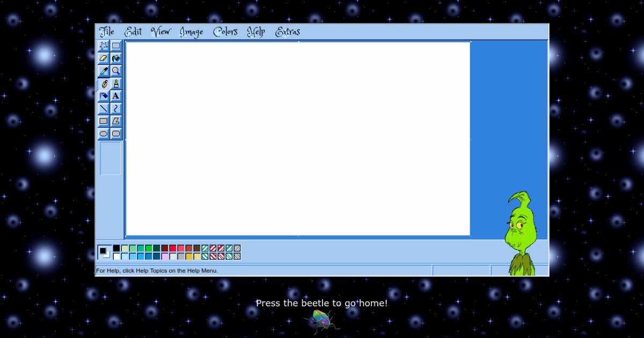
Task: Pick the Eraser tool
Action: click(x=104, y=58)
